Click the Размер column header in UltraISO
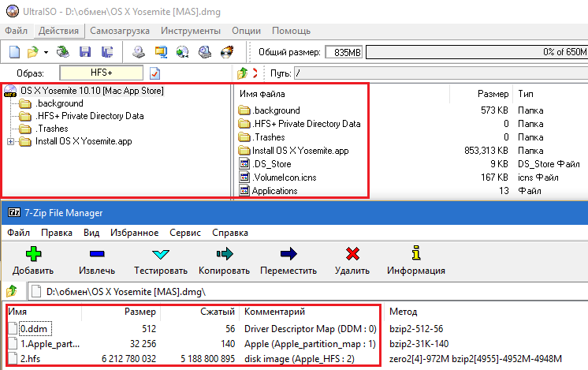This screenshot has width=588, height=370. click(x=493, y=94)
